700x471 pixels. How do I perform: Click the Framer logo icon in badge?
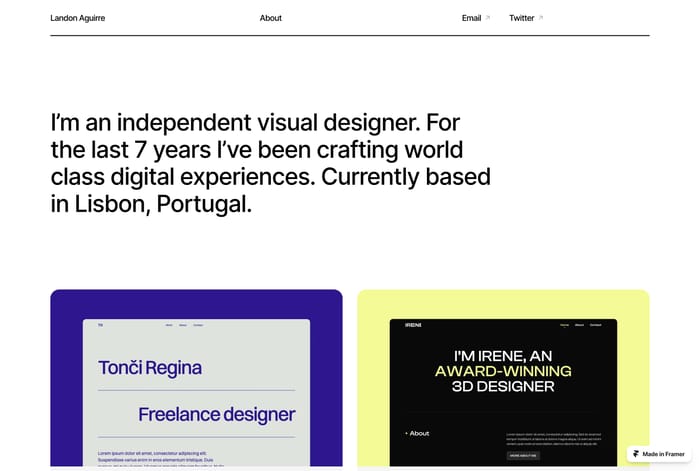(x=636, y=454)
